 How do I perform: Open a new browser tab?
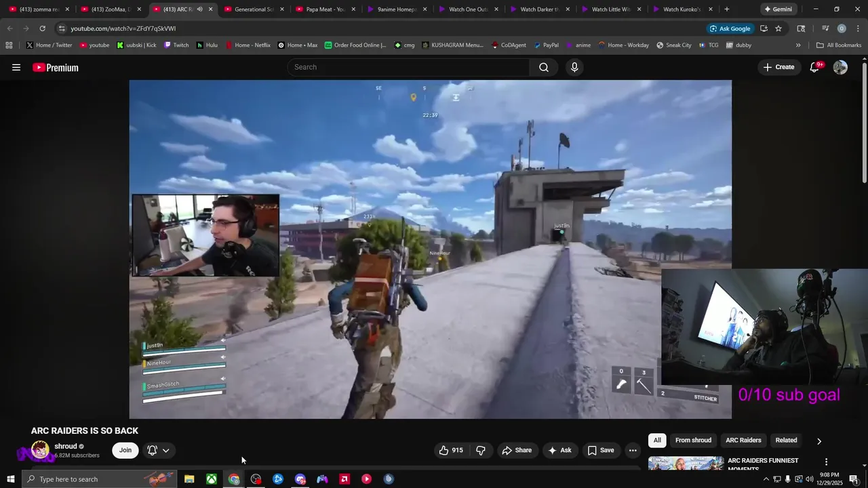click(x=726, y=9)
